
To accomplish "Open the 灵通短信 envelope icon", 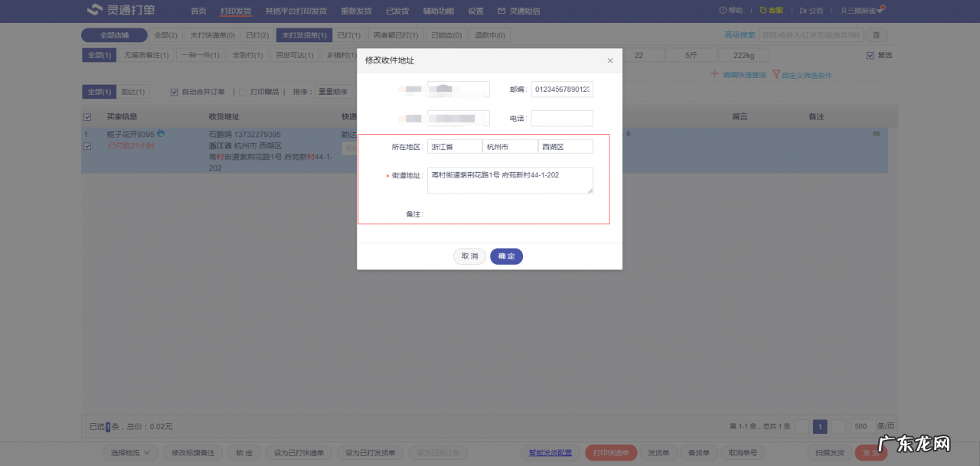I will click(x=501, y=11).
